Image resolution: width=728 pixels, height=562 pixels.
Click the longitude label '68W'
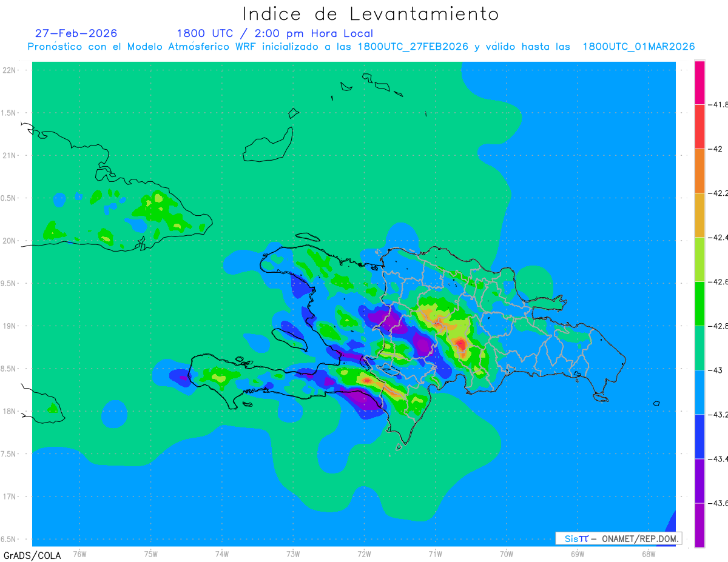pyautogui.click(x=649, y=553)
